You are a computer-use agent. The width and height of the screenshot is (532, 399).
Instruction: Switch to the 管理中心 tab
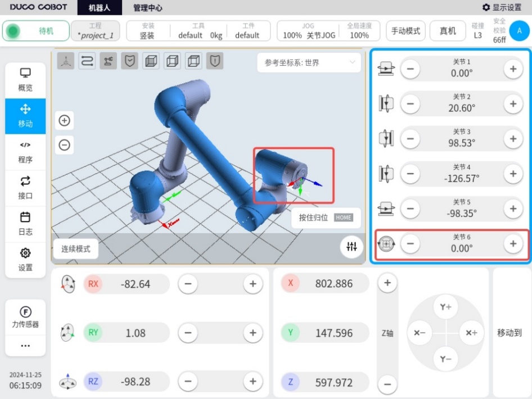[x=147, y=7]
